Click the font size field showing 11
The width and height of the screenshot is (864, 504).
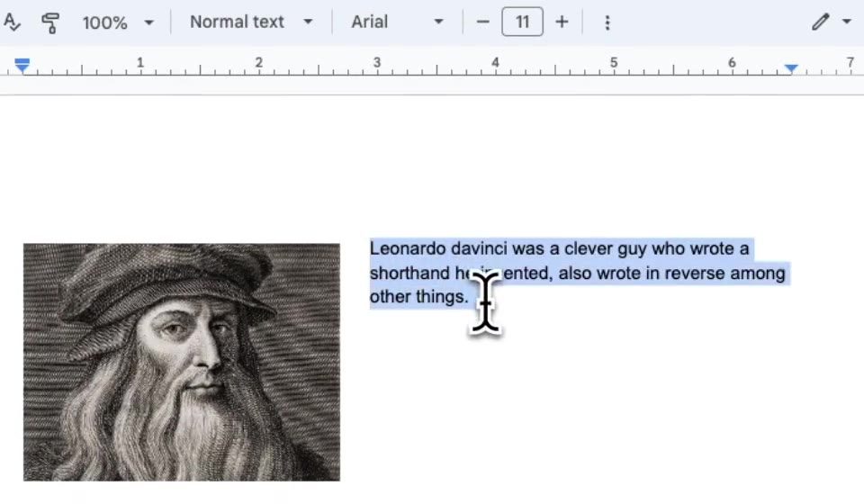(x=522, y=22)
